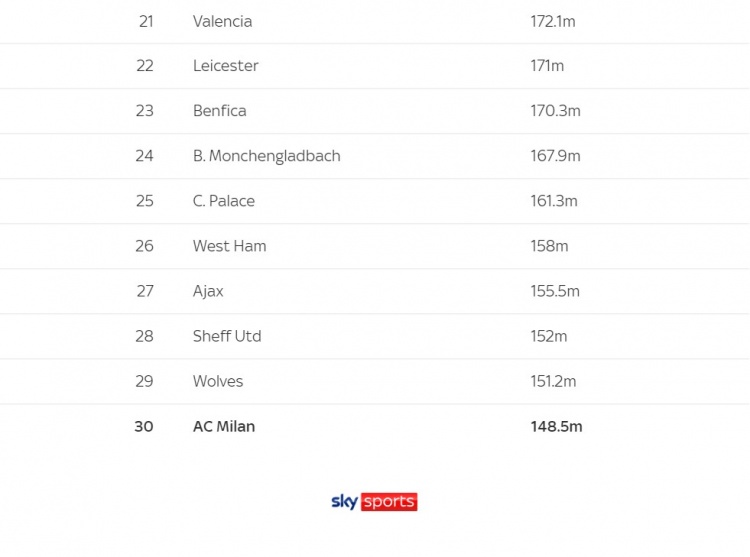Select Benfica in the table
Image resolution: width=750 pixels, height=557 pixels.
220,110
